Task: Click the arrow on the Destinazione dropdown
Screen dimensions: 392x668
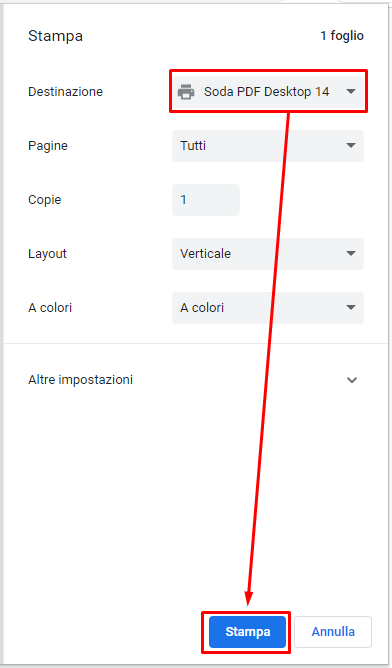Action: pyautogui.click(x=351, y=92)
